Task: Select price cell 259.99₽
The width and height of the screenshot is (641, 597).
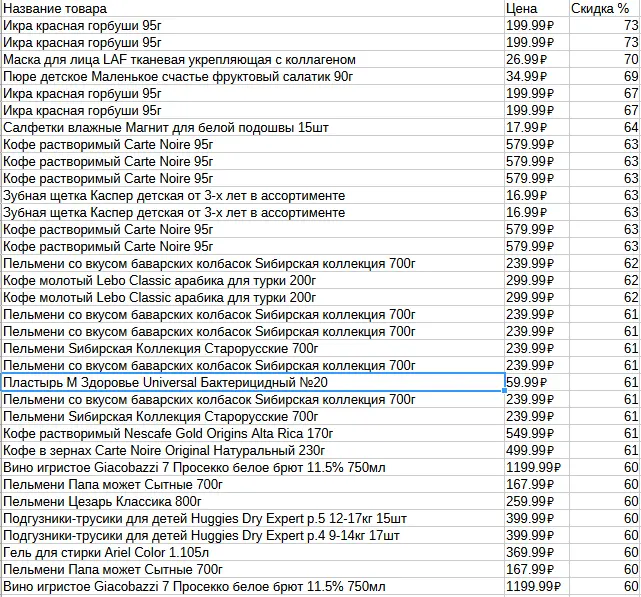Action: 537,501
